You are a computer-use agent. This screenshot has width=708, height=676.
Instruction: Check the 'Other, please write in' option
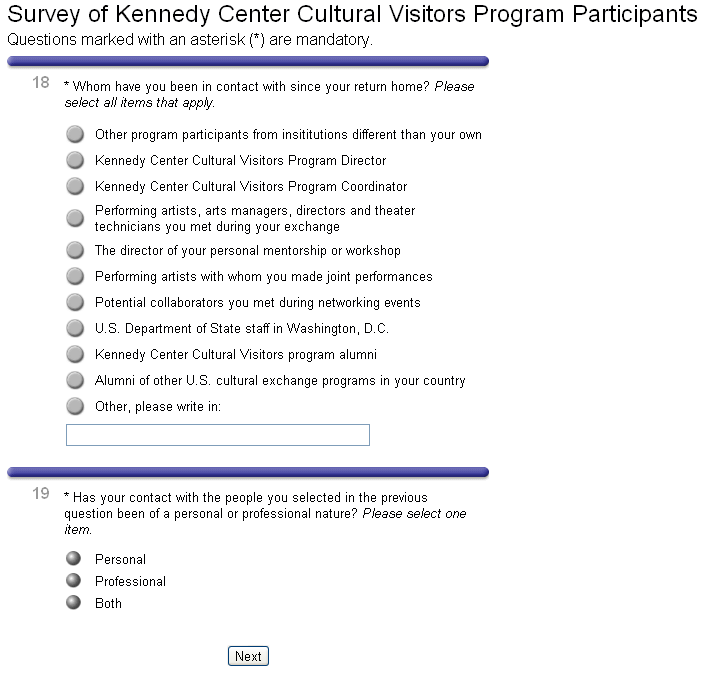(75, 406)
